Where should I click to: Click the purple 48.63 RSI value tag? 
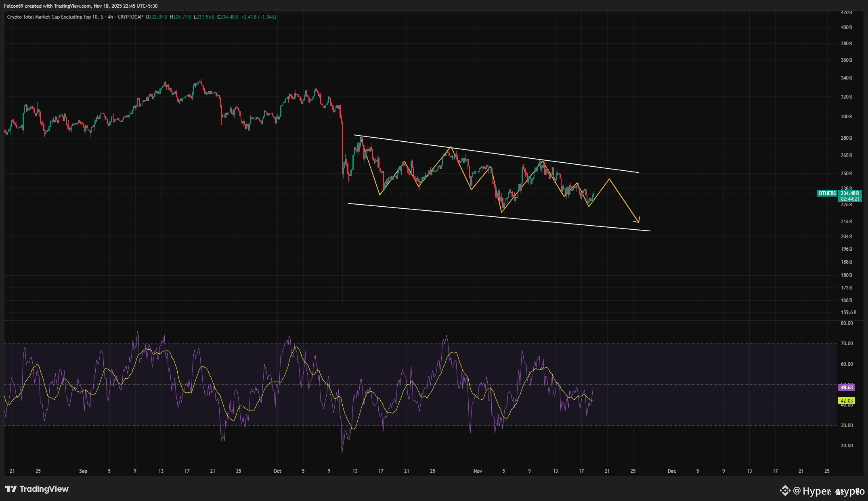click(847, 388)
